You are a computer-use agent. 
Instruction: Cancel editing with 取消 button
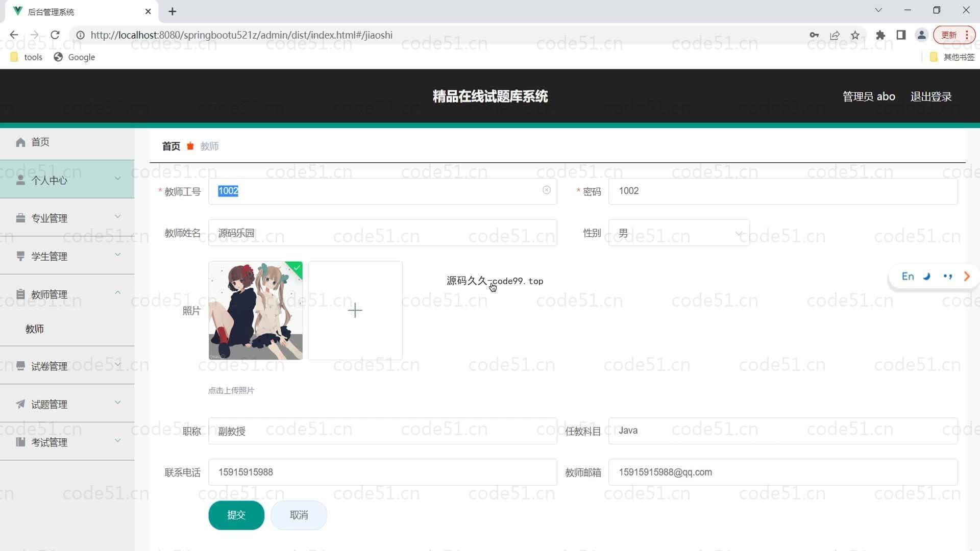click(x=299, y=515)
